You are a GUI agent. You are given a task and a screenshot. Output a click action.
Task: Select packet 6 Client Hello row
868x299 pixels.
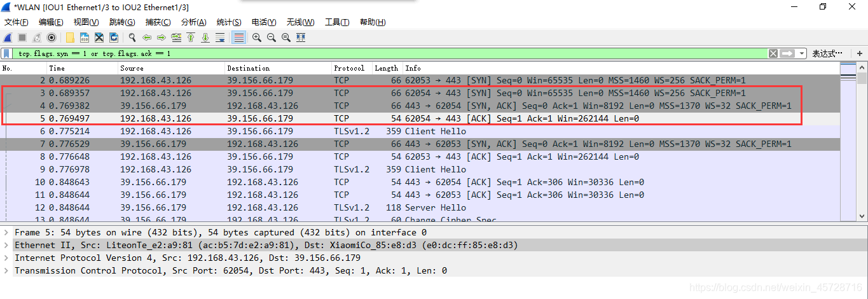[420, 132]
